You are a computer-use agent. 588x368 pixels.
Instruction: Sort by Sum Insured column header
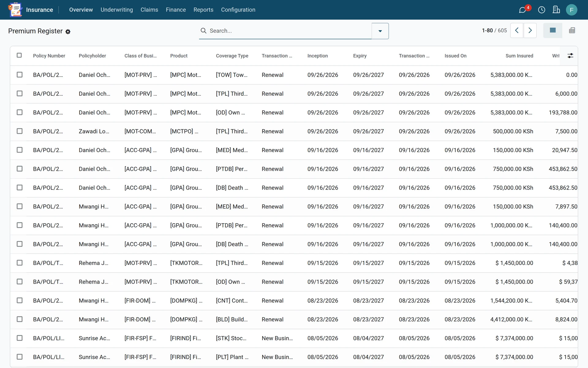519,56
